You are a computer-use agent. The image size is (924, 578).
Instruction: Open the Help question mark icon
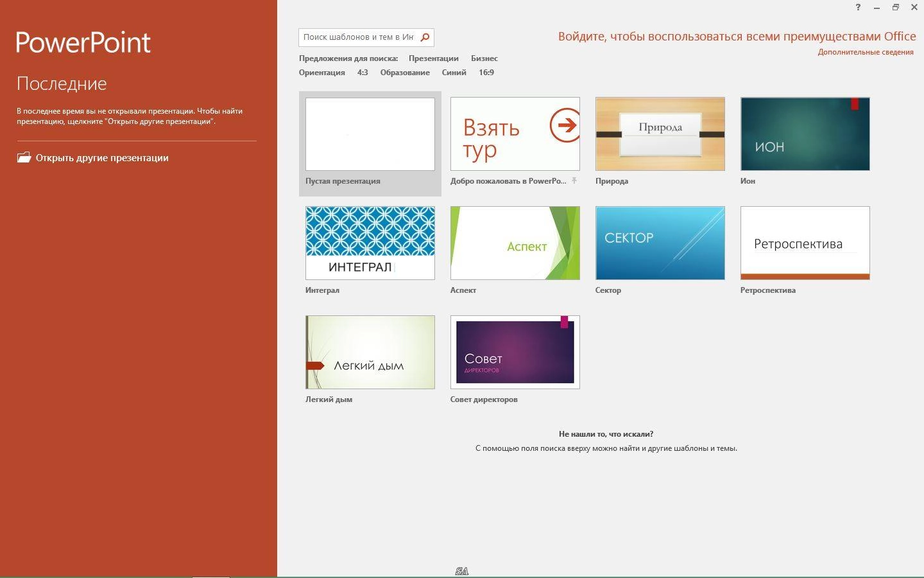click(x=858, y=8)
